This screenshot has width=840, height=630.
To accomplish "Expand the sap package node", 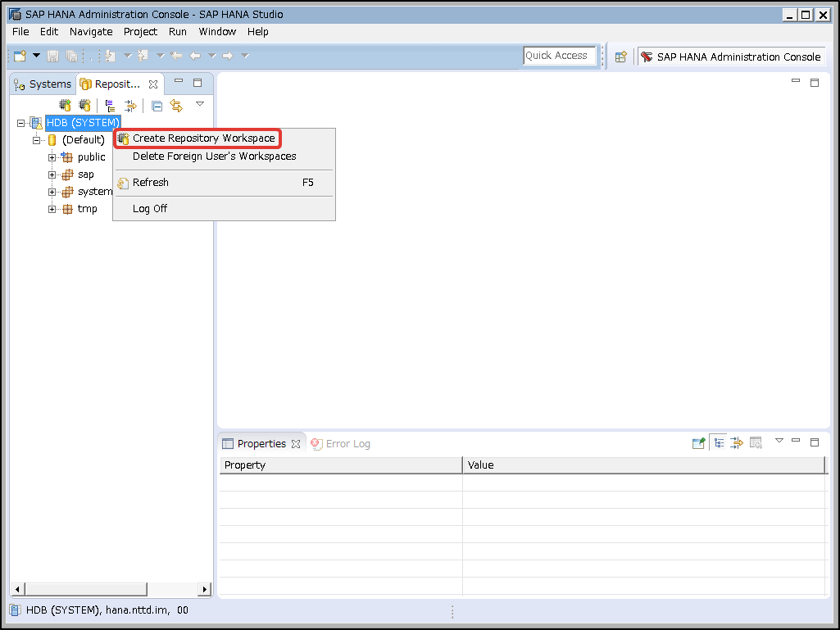I will coord(52,174).
